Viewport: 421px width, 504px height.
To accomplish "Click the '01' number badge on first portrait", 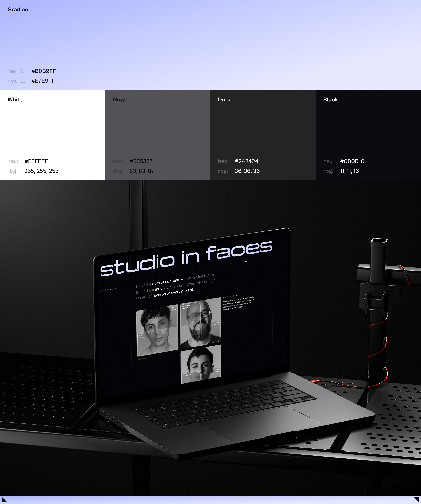I will pos(140,353).
